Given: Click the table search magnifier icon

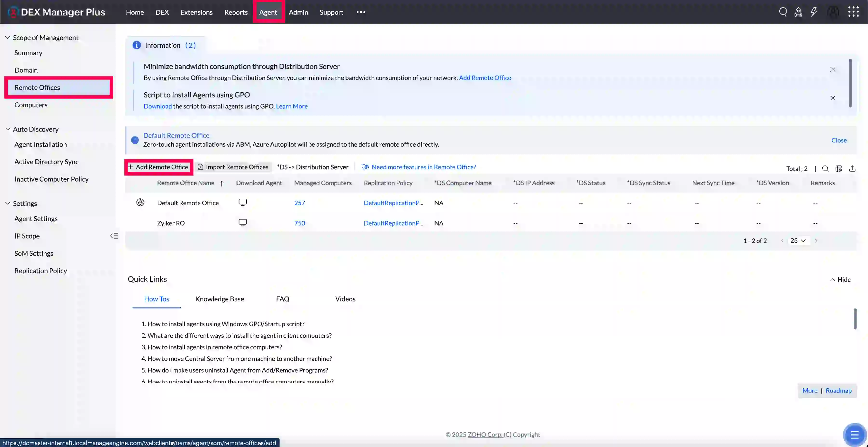Looking at the screenshot, I should tap(825, 169).
